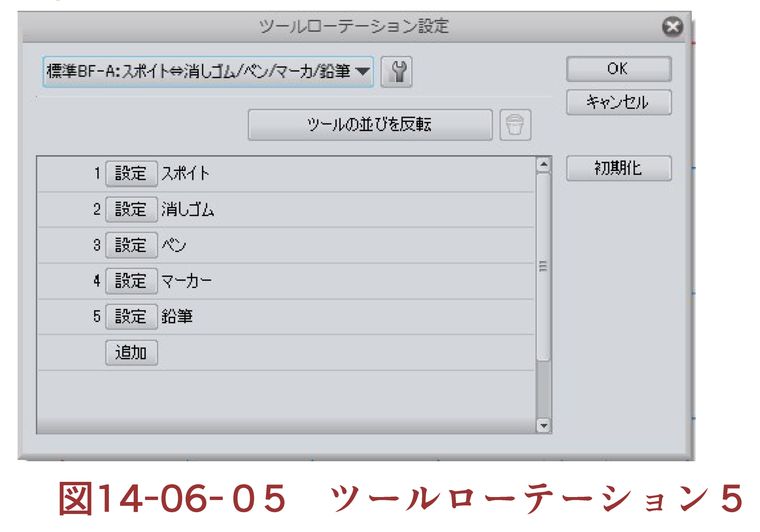The width and height of the screenshot is (760, 532).
Task: Open the 標準BF-A preset dropdown
Action: 208,72
